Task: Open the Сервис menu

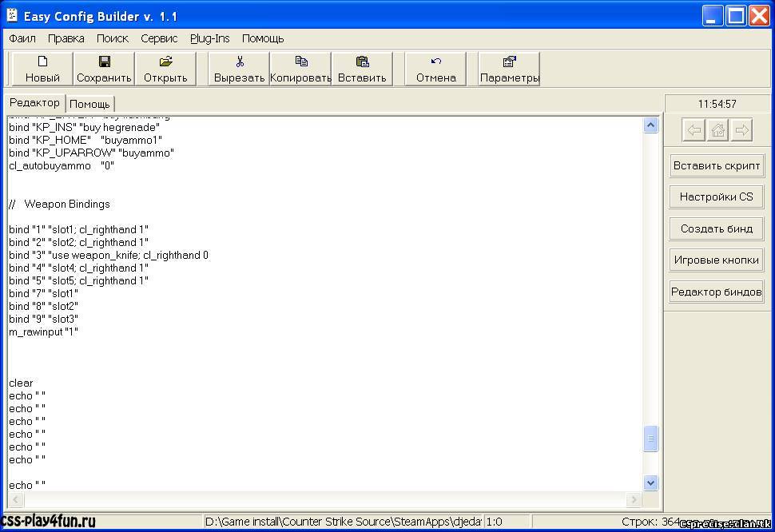Action: tap(159, 38)
